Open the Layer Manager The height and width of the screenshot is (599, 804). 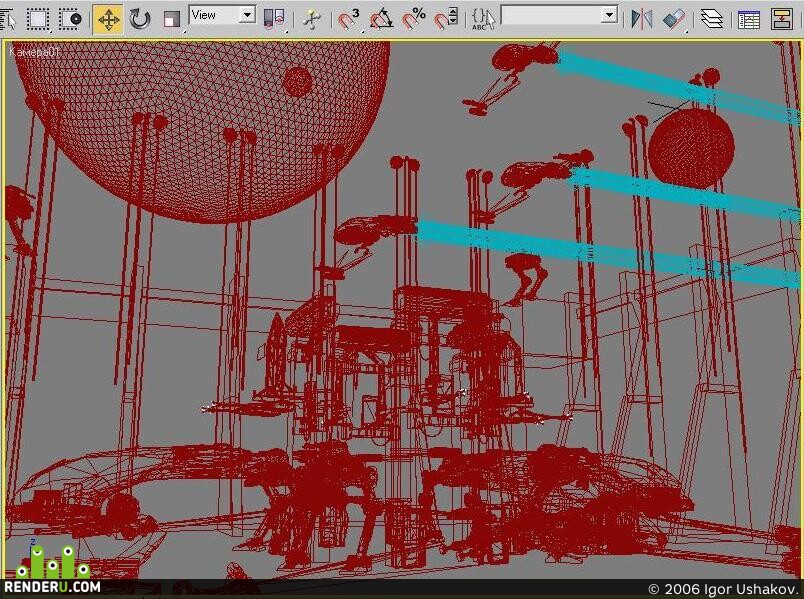711,19
